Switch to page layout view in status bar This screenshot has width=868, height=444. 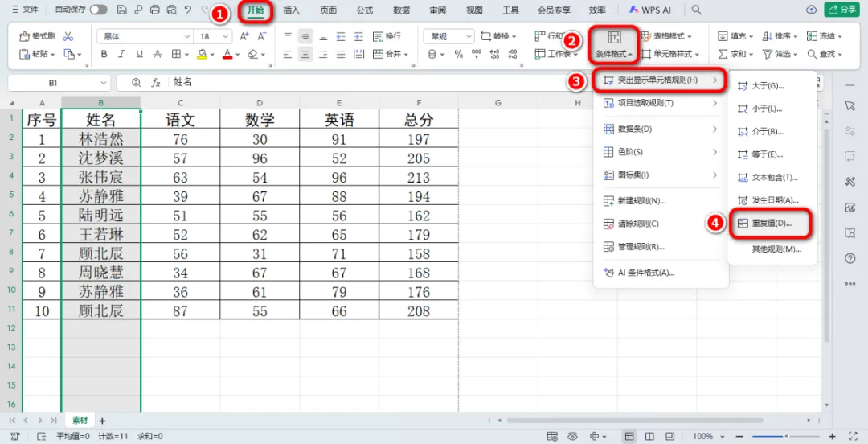[650, 436]
